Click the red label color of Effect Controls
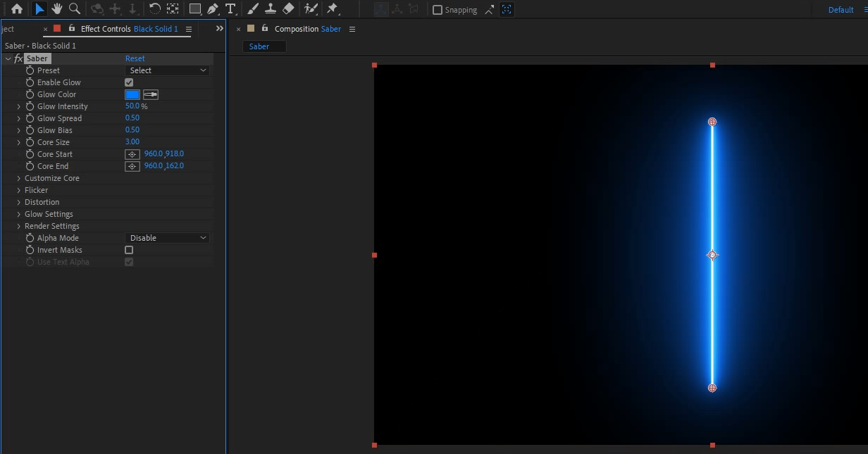Viewport: 868px width, 454px height. [x=57, y=28]
